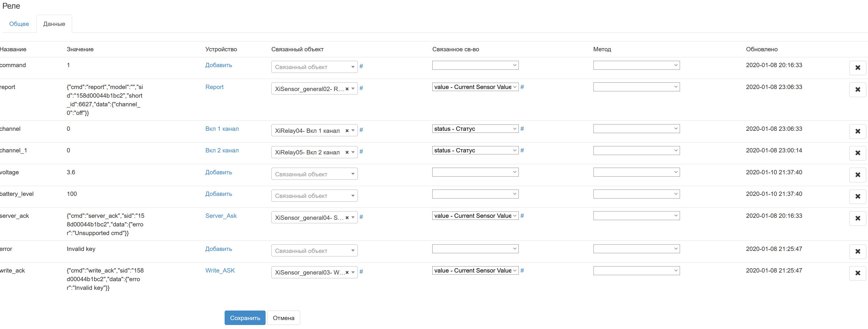The height and width of the screenshot is (329, 868).
Task: Clear XiRelay04 linked object with small x
Action: 347,131
